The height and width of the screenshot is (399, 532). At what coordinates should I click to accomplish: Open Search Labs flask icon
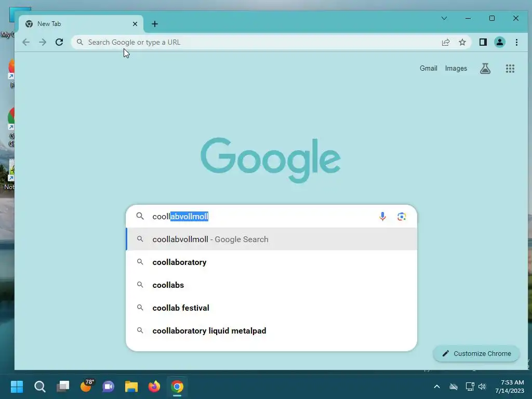click(x=485, y=69)
